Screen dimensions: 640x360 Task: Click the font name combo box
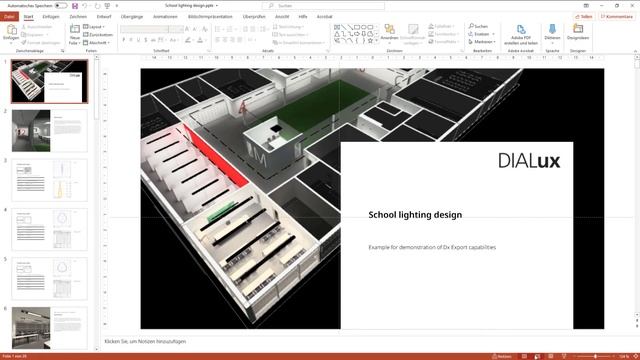144,29
